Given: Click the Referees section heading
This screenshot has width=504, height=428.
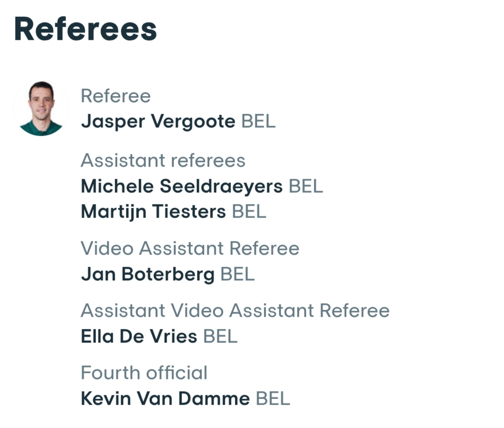Looking at the screenshot, I should pos(86,29).
